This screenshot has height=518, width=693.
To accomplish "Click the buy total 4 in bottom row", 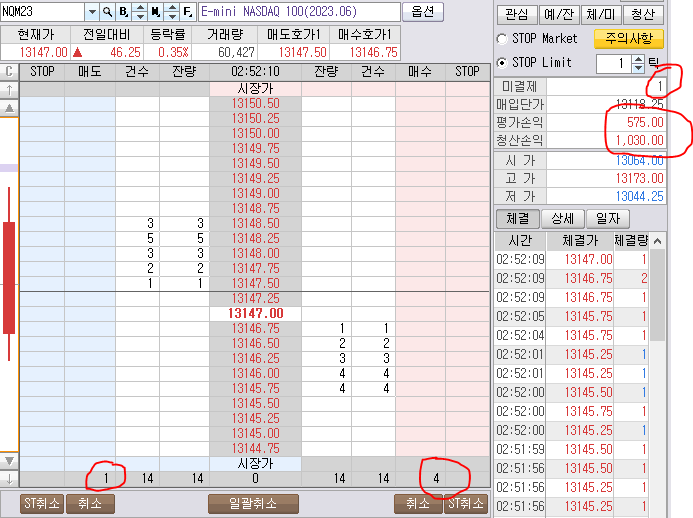I will (436, 478).
